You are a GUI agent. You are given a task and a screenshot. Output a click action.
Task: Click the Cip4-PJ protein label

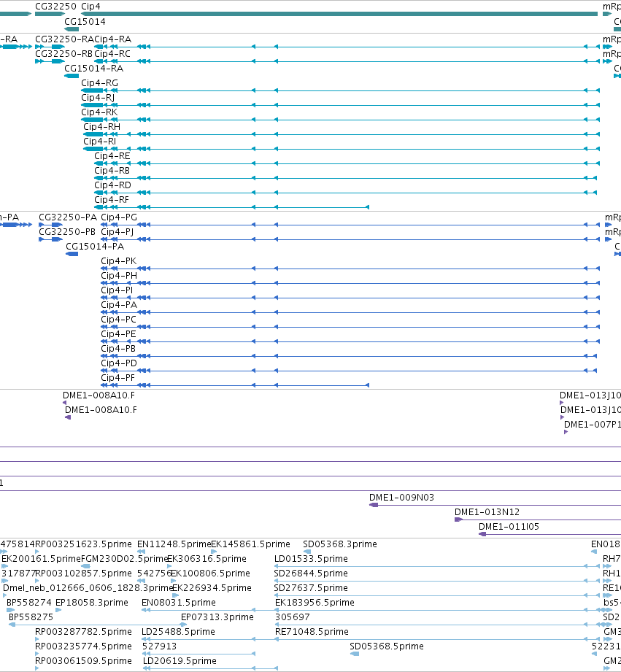click(117, 232)
